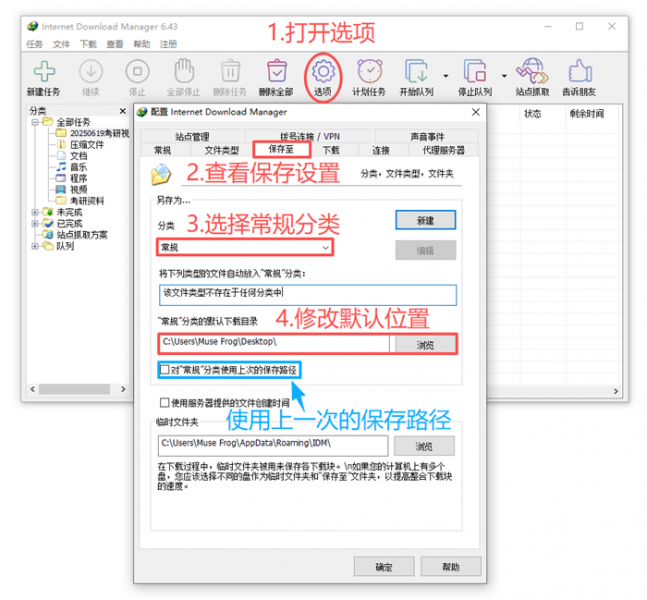647x600 pixels.
Task: Open the 开始队列 dropdown arrow
Action: pos(446,76)
